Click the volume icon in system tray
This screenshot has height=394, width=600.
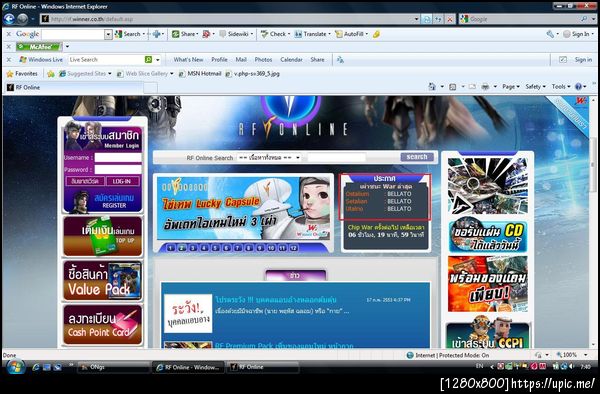pos(571,366)
